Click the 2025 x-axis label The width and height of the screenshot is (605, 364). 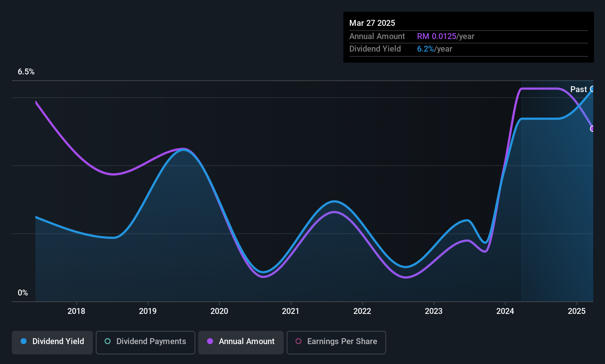point(577,311)
